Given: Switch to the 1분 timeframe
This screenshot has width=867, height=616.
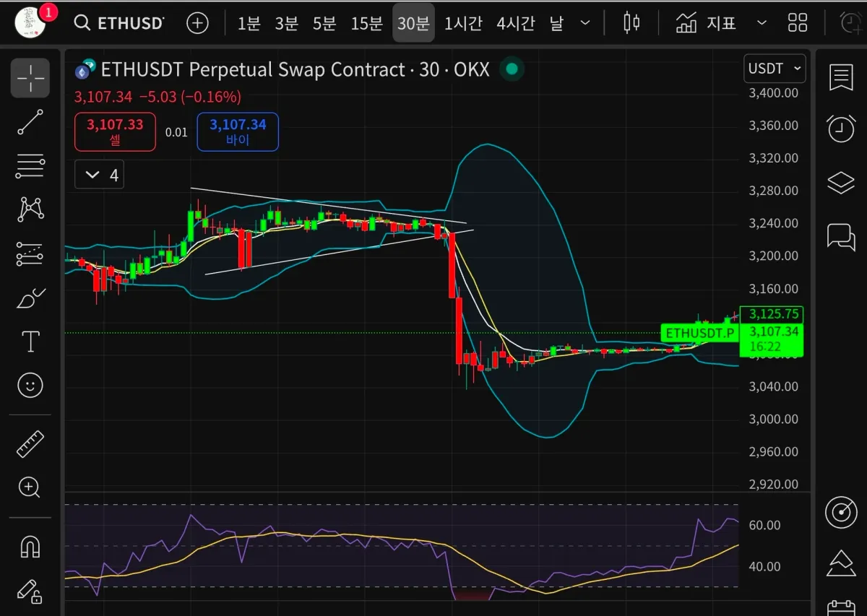Looking at the screenshot, I should (x=249, y=23).
